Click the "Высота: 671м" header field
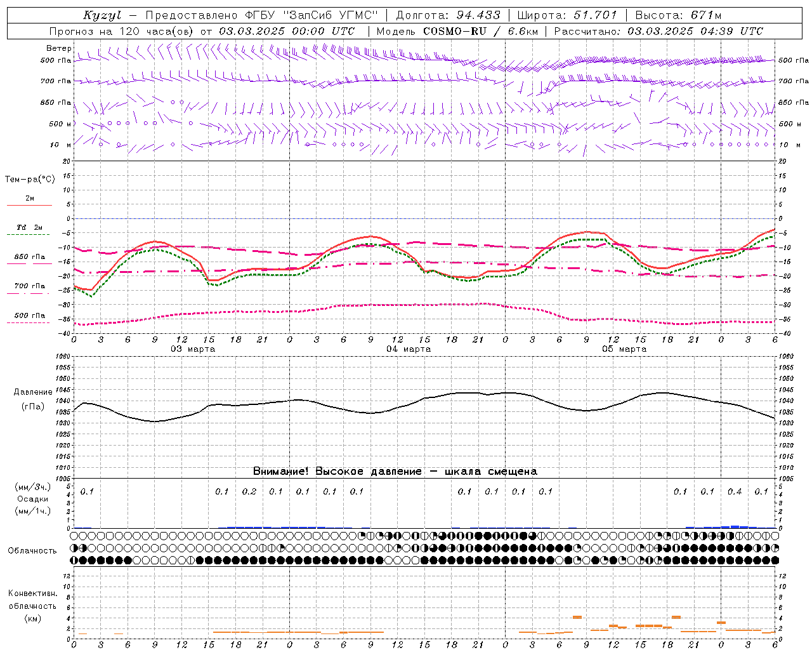This screenshot has width=812, height=650. coord(678,15)
